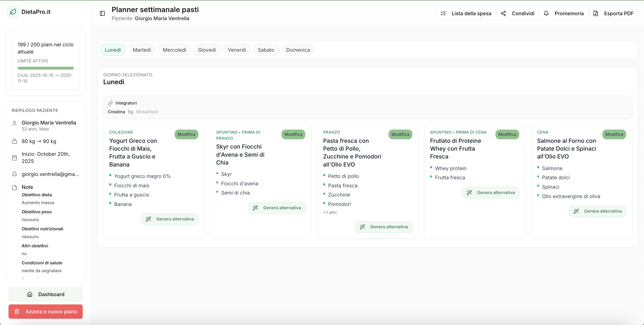Switch to the Mercoledì day tab
Image resolution: width=644 pixels, height=325 pixels.
(174, 50)
